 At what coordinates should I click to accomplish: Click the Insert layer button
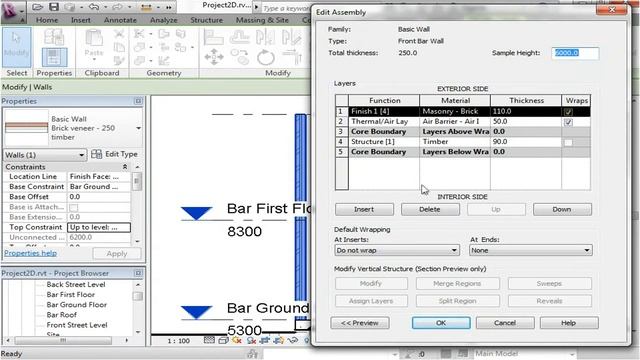[364, 209]
